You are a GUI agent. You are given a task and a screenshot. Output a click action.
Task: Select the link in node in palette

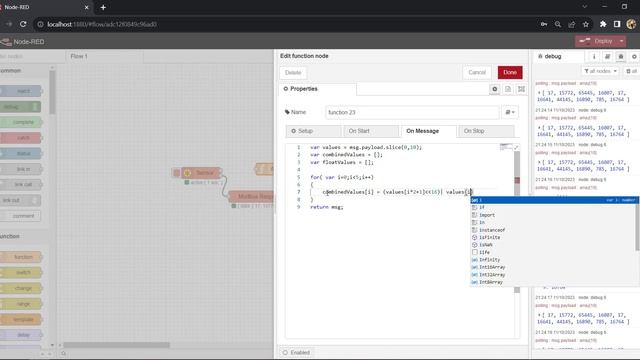pyautogui.click(x=20, y=169)
